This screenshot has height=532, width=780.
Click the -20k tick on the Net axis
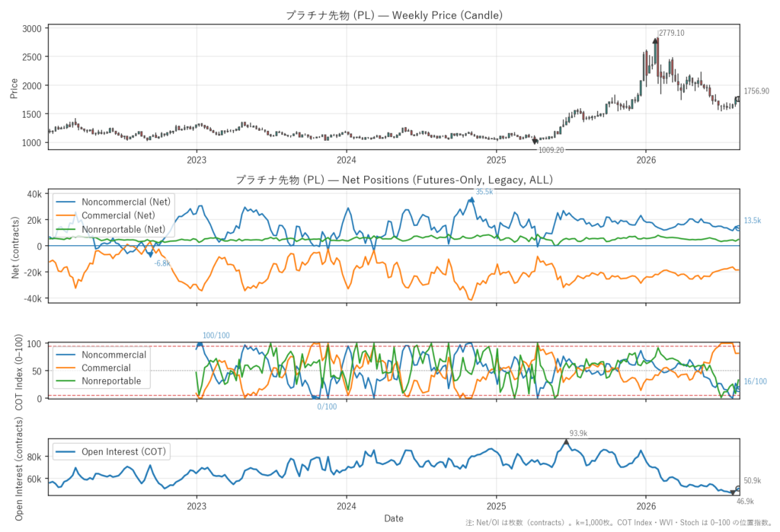tap(32, 272)
